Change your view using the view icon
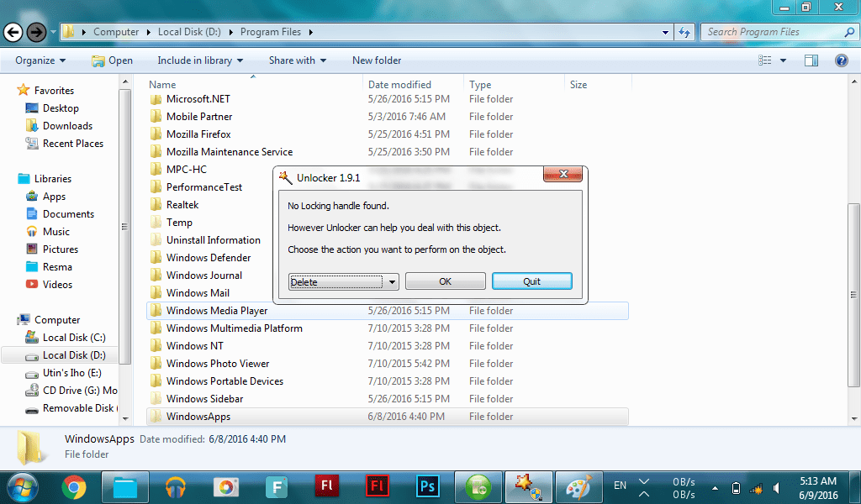 click(764, 60)
